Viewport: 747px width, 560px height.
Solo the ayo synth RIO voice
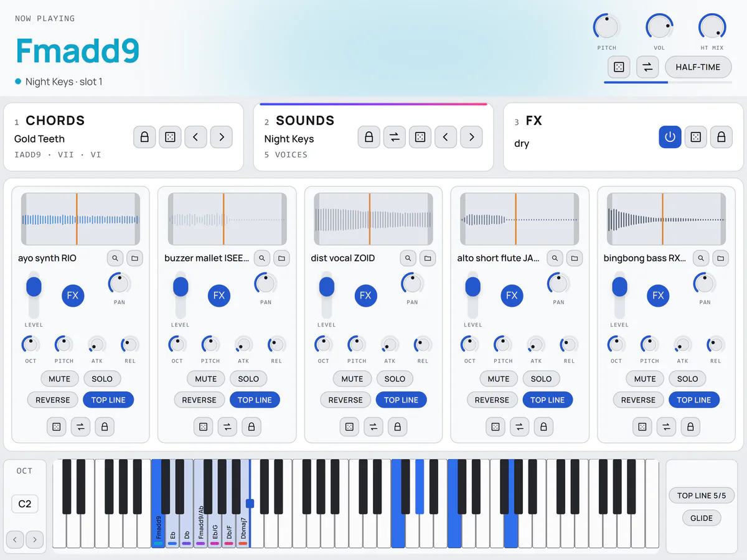click(102, 379)
